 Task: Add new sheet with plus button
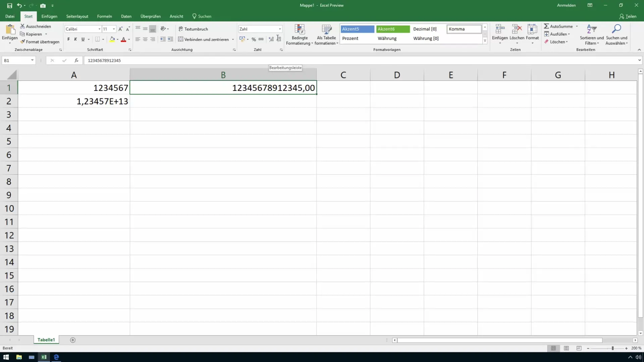tap(73, 340)
